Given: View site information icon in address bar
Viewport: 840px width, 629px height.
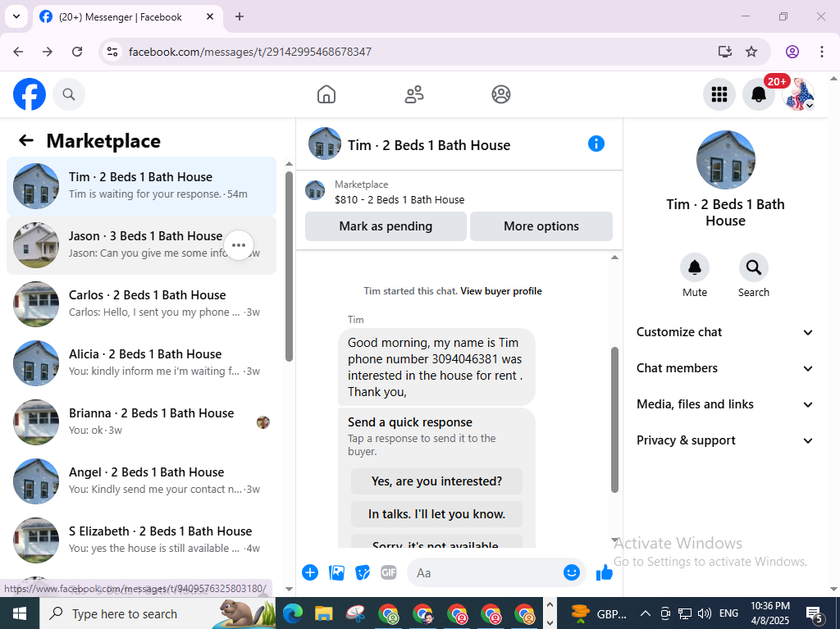Looking at the screenshot, I should coord(112,52).
